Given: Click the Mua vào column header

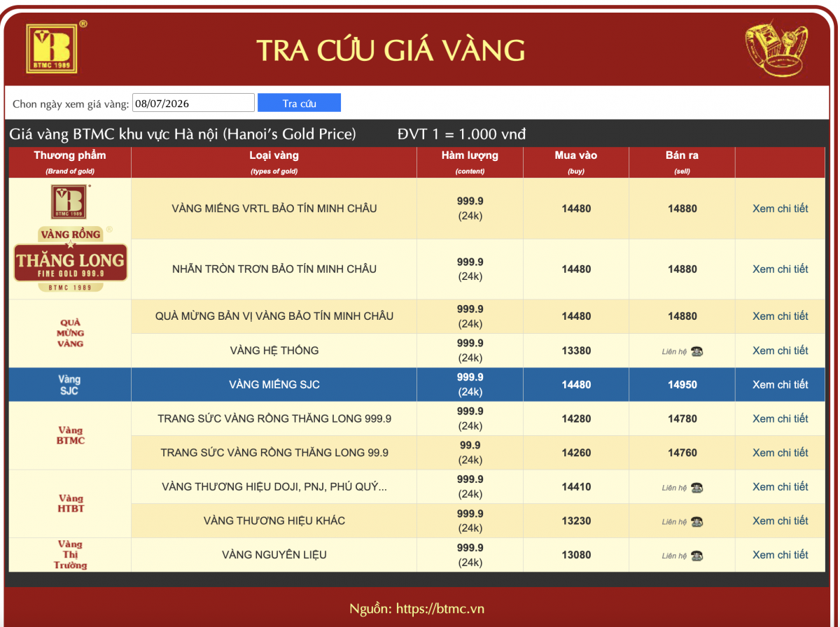Looking at the screenshot, I should (x=576, y=162).
